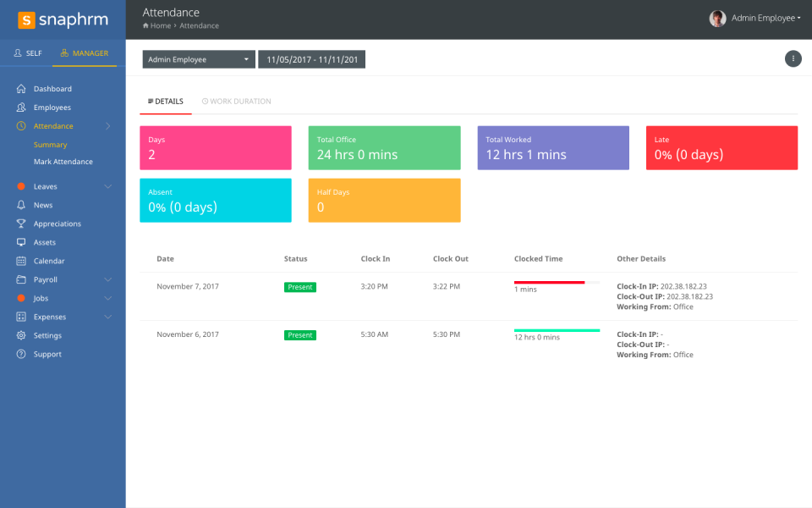
Task: Open the three-dot options menu button
Action: tap(793, 58)
